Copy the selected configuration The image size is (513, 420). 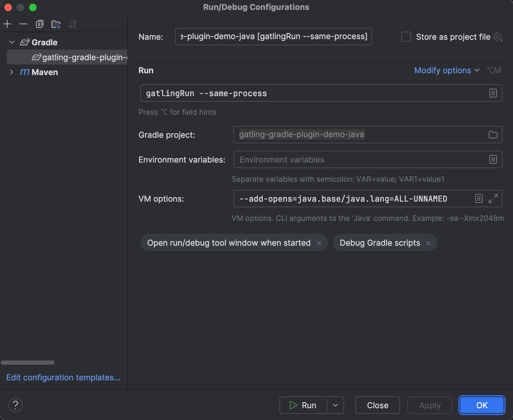click(39, 24)
